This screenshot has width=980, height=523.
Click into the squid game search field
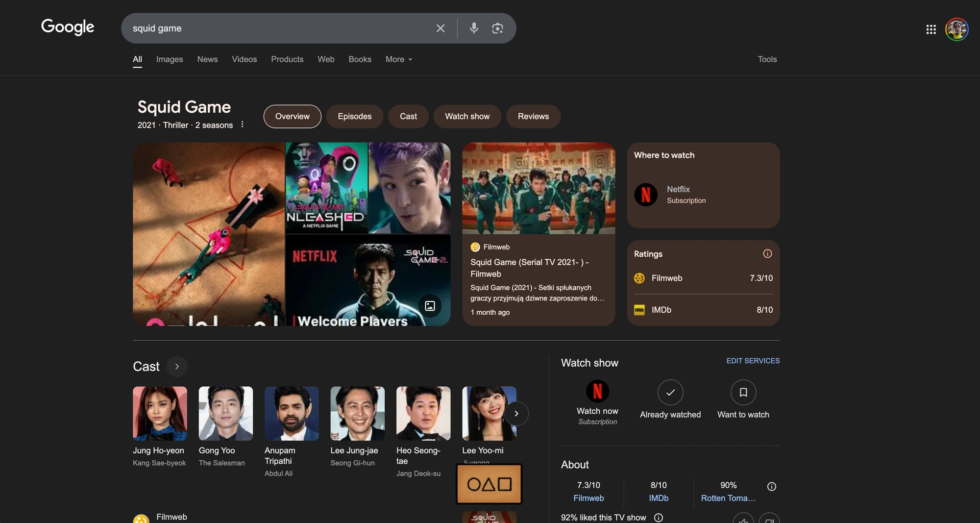point(279,28)
